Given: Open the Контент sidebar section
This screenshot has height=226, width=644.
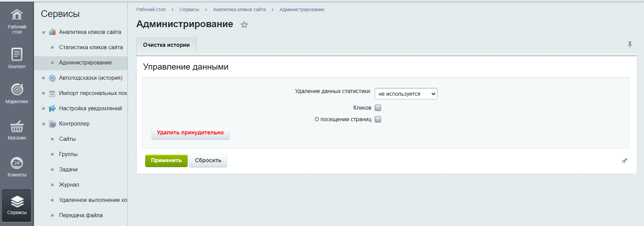Looking at the screenshot, I should coord(17,58).
